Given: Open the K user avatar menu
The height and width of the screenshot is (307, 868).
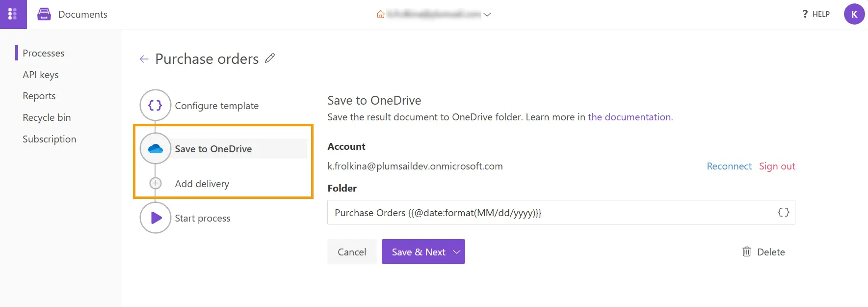Looking at the screenshot, I should click(x=854, y=14).
